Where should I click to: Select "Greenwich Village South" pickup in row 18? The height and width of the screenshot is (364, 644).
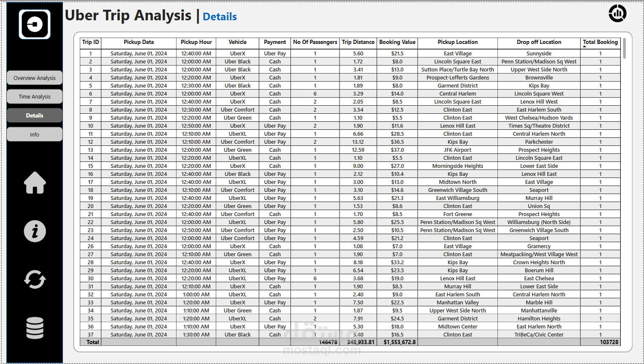(x=458, y=190)
